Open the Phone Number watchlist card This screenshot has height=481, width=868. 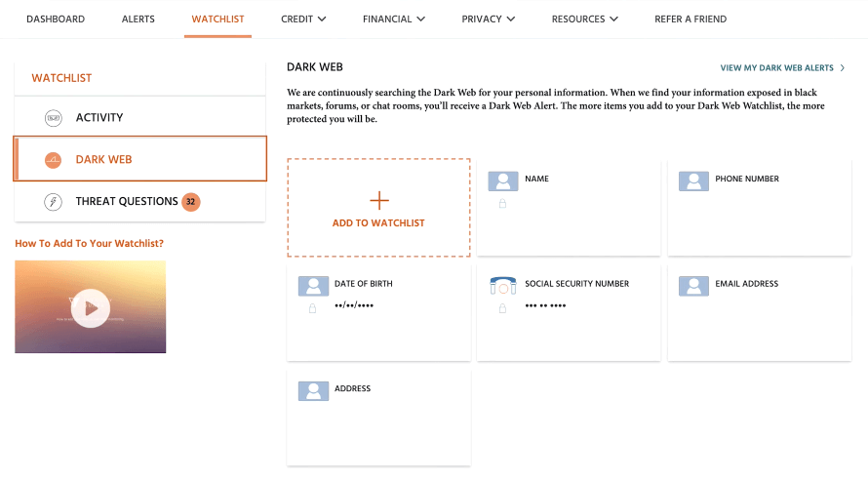(x=760, y=208)
